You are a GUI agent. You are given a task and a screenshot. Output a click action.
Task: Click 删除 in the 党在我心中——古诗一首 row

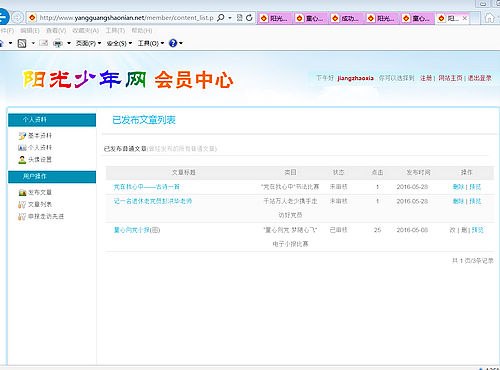pyautogui.click(x=458, y=187)
